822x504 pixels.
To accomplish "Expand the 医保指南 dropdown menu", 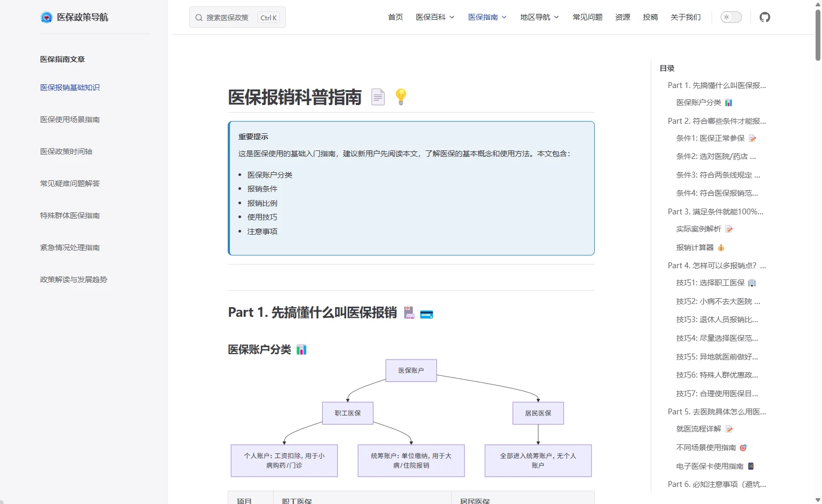I will (487, 17).
